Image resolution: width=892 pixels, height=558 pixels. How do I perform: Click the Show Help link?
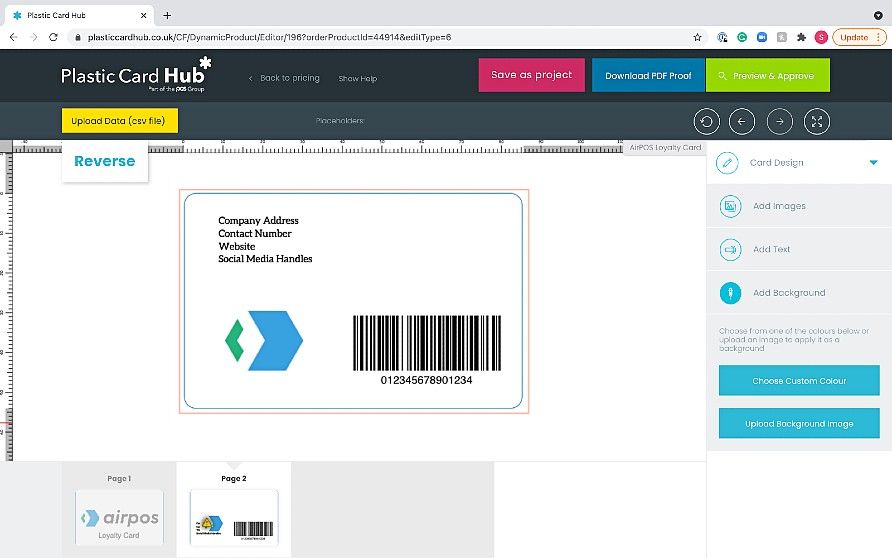pos(358,78)
